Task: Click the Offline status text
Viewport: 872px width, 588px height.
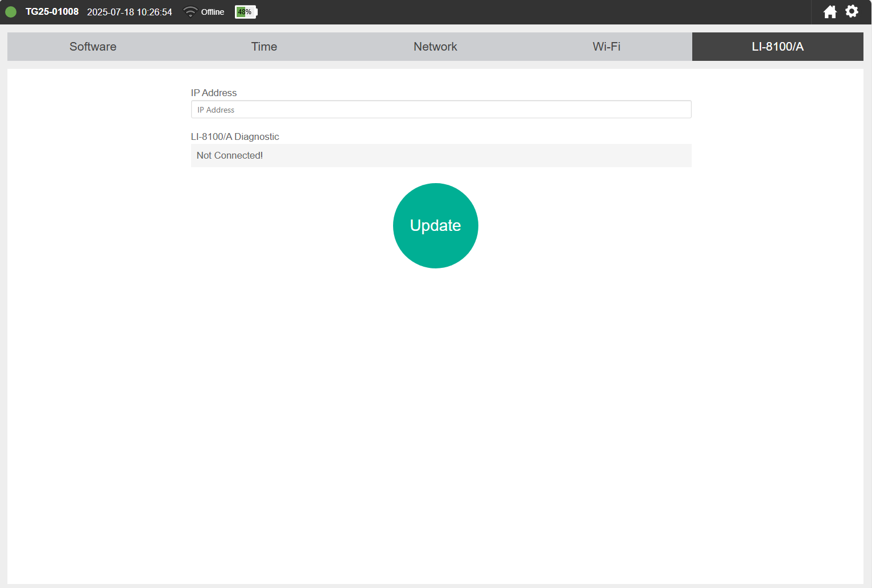Action: pos(212,12)
